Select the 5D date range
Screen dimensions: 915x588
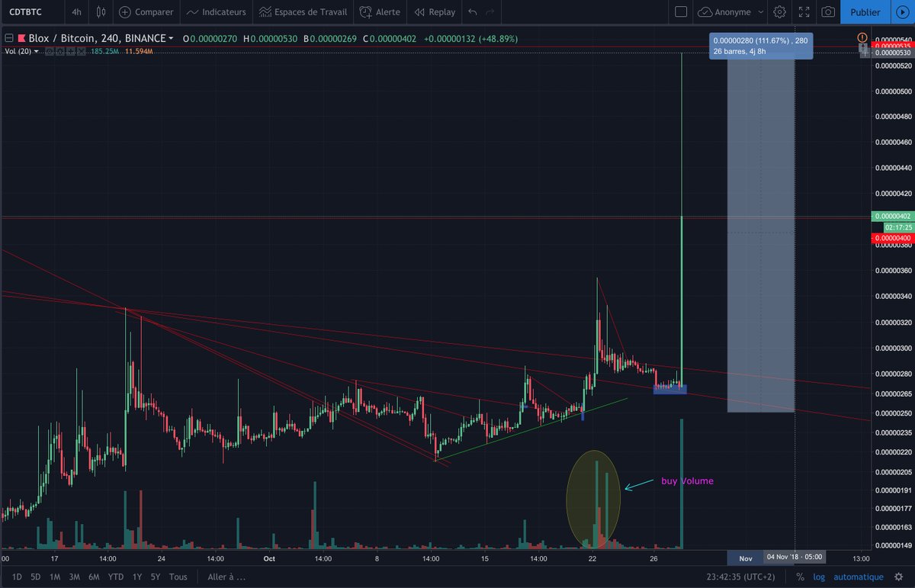[36, 577]
